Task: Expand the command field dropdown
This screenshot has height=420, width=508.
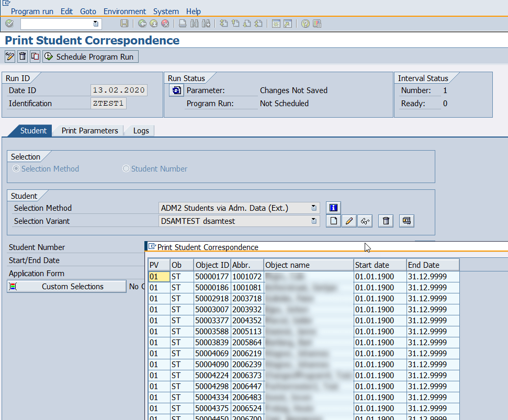Action: click(95, 24)
